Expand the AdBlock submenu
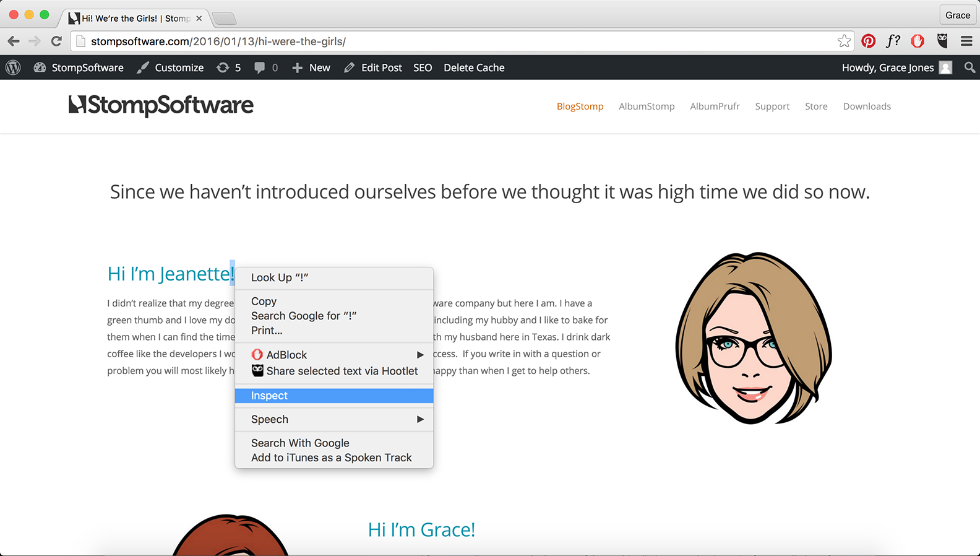 pos(334,355)
